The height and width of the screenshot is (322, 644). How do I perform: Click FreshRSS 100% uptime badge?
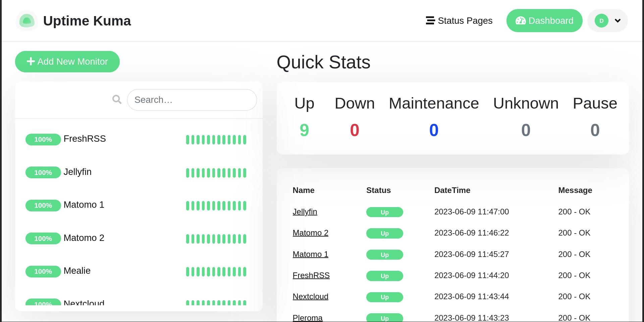tap(43, 139)
